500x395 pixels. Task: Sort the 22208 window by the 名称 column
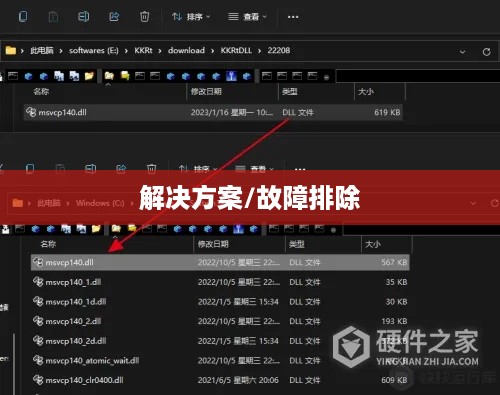coord(41,91)
